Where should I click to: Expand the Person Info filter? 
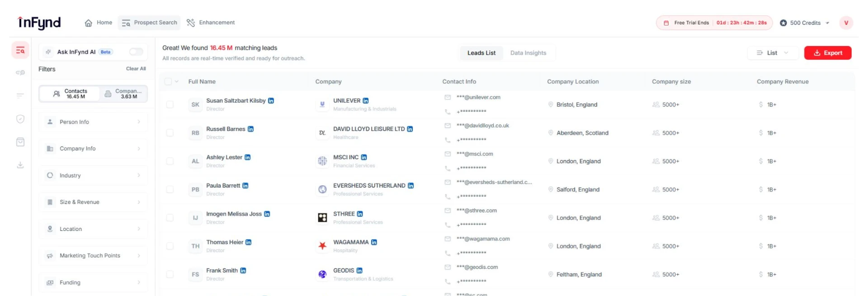[93, 122]
